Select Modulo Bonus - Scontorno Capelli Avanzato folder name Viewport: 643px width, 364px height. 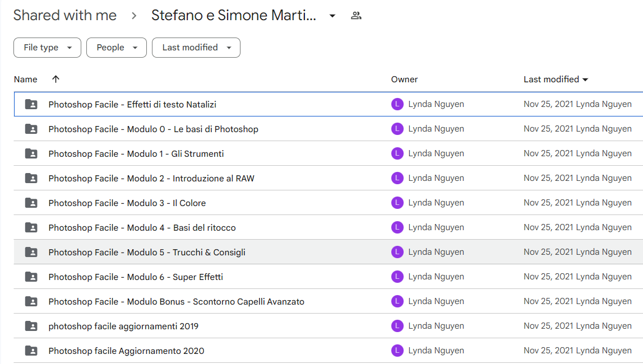177,301
